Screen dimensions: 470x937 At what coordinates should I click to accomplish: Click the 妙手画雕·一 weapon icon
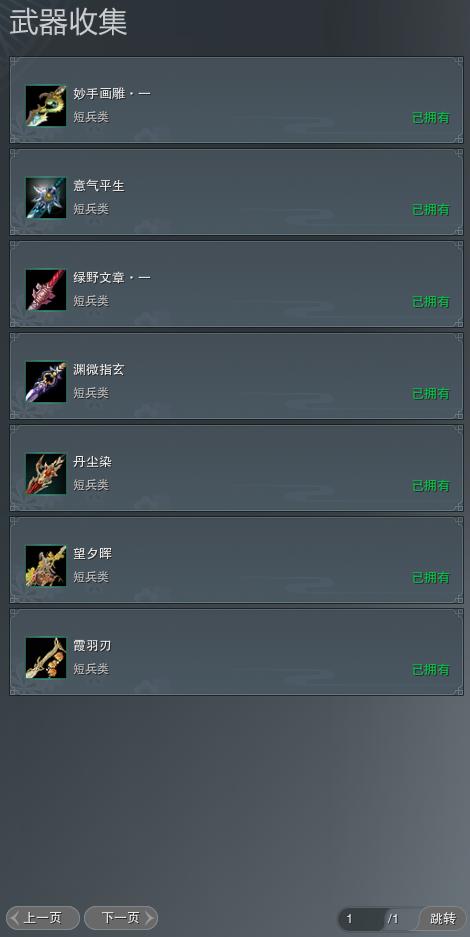click(46, 106)
